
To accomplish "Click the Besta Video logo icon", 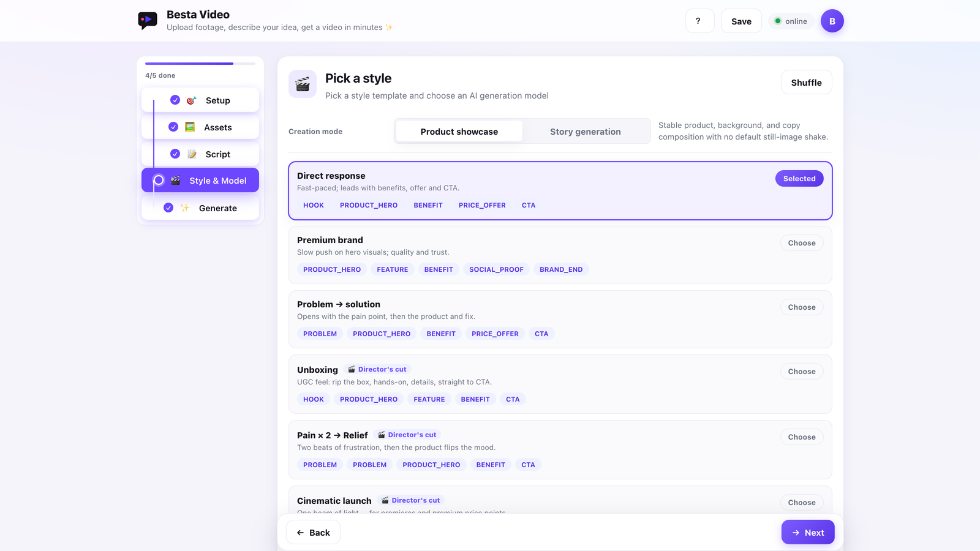I will point(148,21).
